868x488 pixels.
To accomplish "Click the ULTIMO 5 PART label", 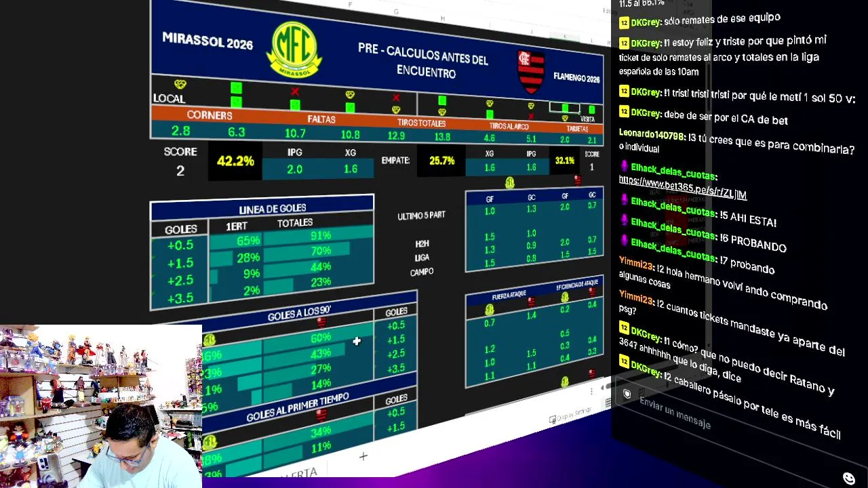I will (x=421, y=216).
